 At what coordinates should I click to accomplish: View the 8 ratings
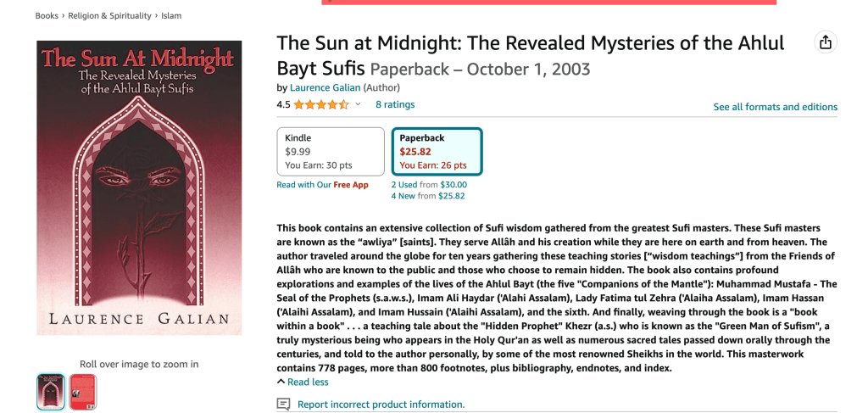(x=395, y=105)
